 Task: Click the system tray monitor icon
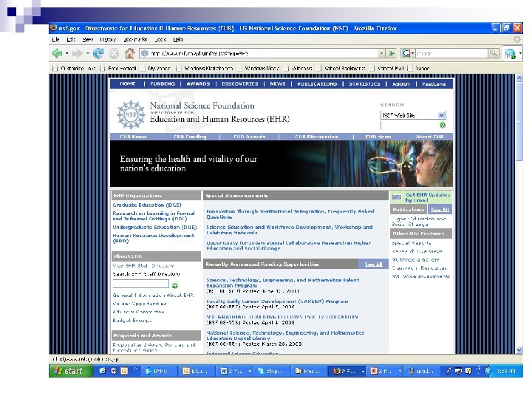458,371
